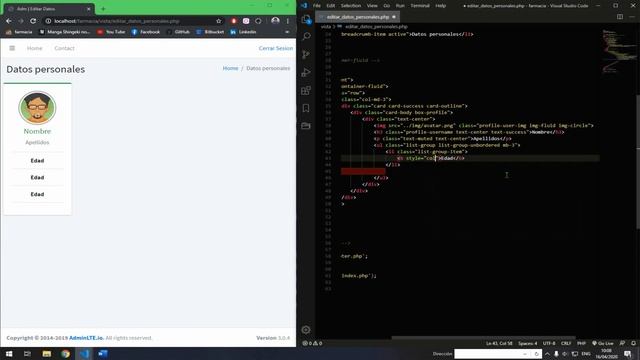Click the Cerrar Session link

[276, 48]
